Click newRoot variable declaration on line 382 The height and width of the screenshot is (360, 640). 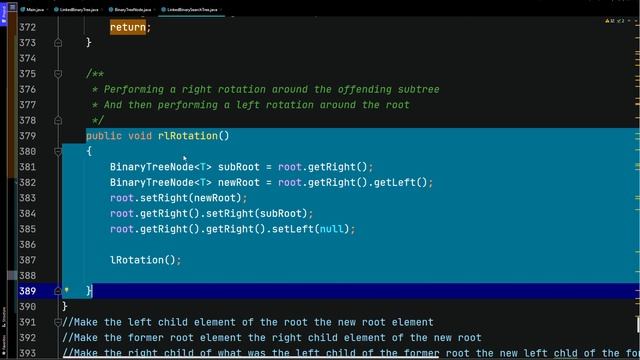tap(238, 182)
